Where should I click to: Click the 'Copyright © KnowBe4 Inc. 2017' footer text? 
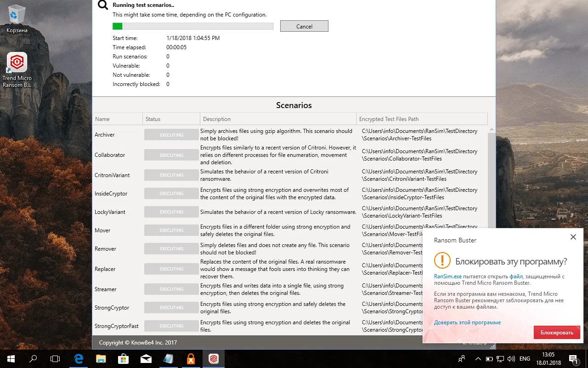[138, 343]
